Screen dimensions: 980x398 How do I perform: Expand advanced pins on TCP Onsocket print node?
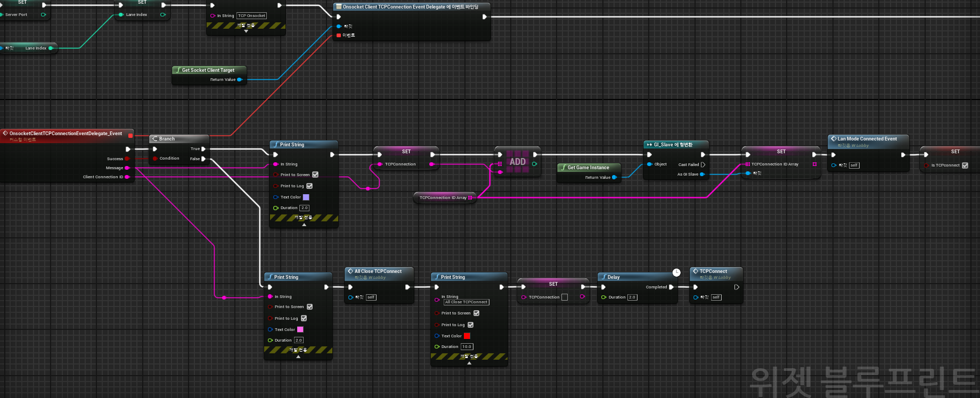[x=246, y=31]
